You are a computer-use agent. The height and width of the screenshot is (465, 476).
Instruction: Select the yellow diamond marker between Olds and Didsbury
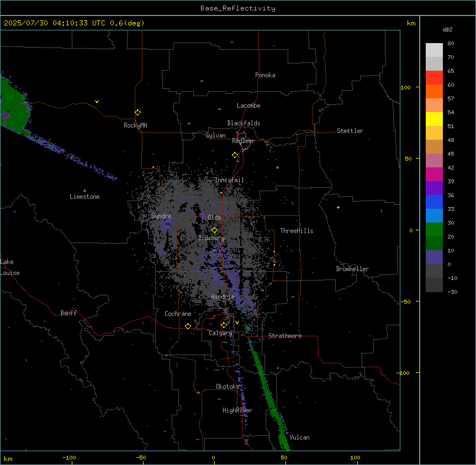pyautogui.click(x=214, y=230)
